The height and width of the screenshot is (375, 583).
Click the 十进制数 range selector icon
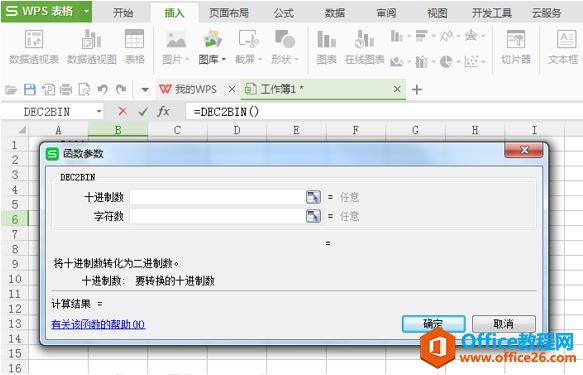(313, 197)
